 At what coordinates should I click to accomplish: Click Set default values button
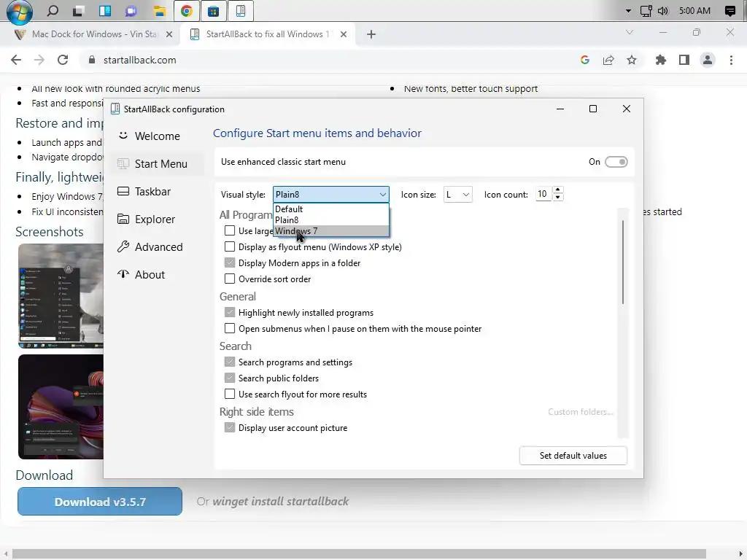coord(573,456)
